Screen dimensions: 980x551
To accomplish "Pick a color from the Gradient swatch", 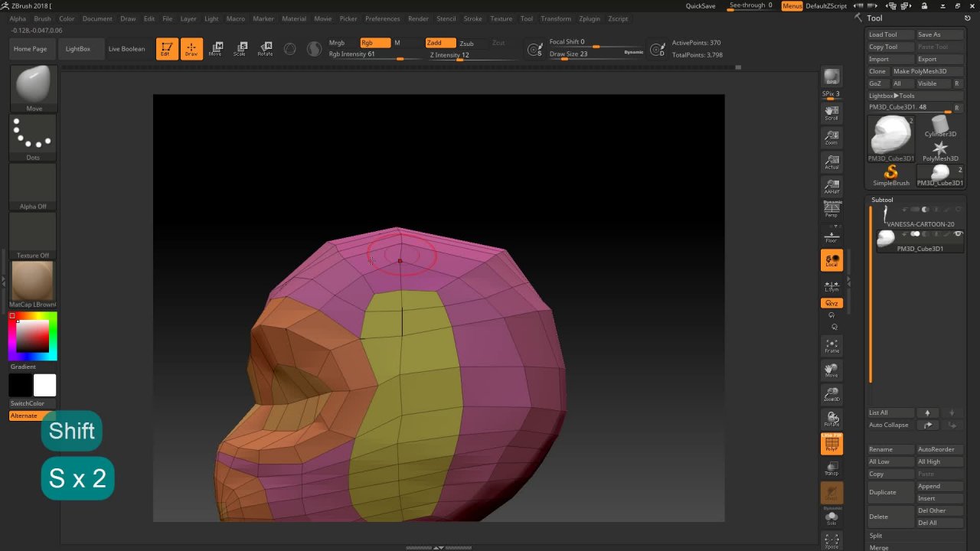I will pos(32,335).
